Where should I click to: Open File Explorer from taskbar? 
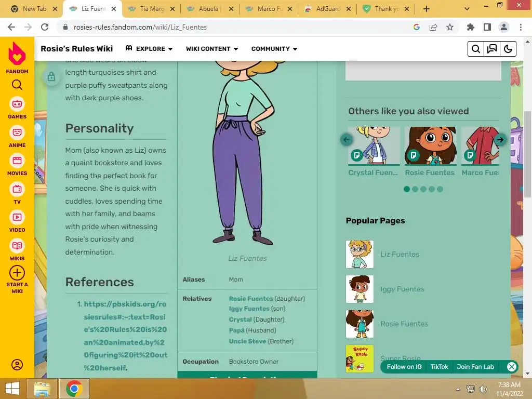click(x=42, y=389)
